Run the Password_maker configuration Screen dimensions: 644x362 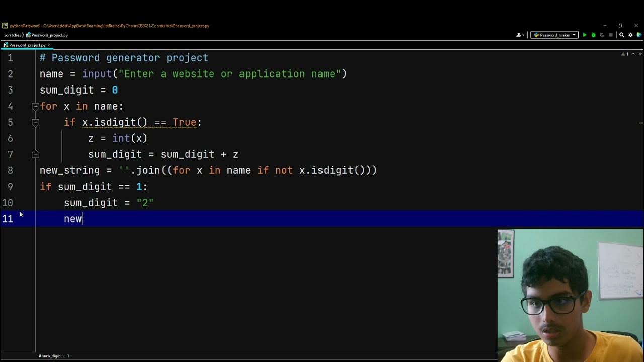click(585, 35)
